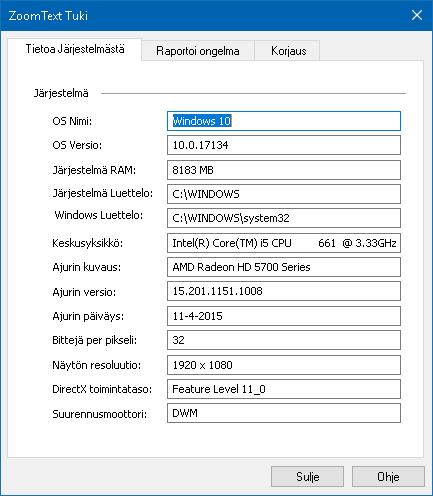Screen dimensions: 433x496
Task: Select the Keskusyksikkö Intel Core i5 field
Action: [284, 243]
